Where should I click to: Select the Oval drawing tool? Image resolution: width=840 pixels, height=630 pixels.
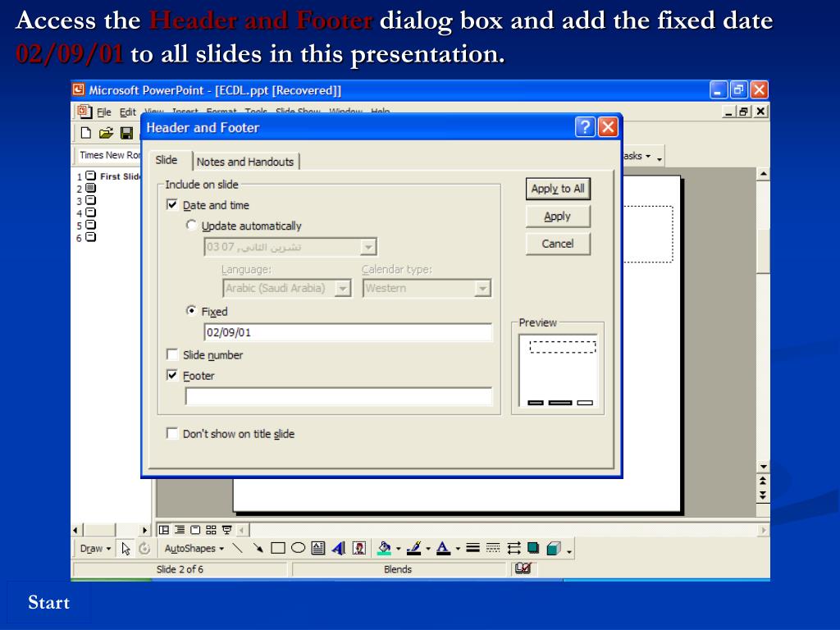pyautogui.click(x=298, y=548)
